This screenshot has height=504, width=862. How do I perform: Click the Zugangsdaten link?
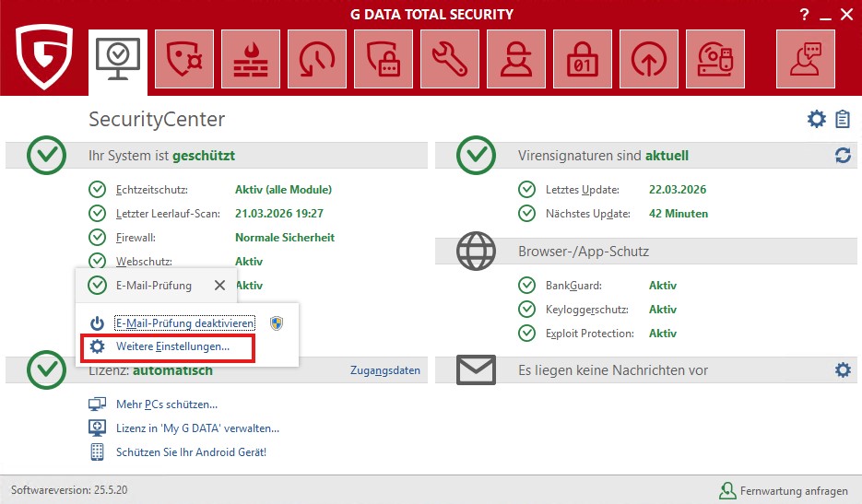(x=384, y=370)
